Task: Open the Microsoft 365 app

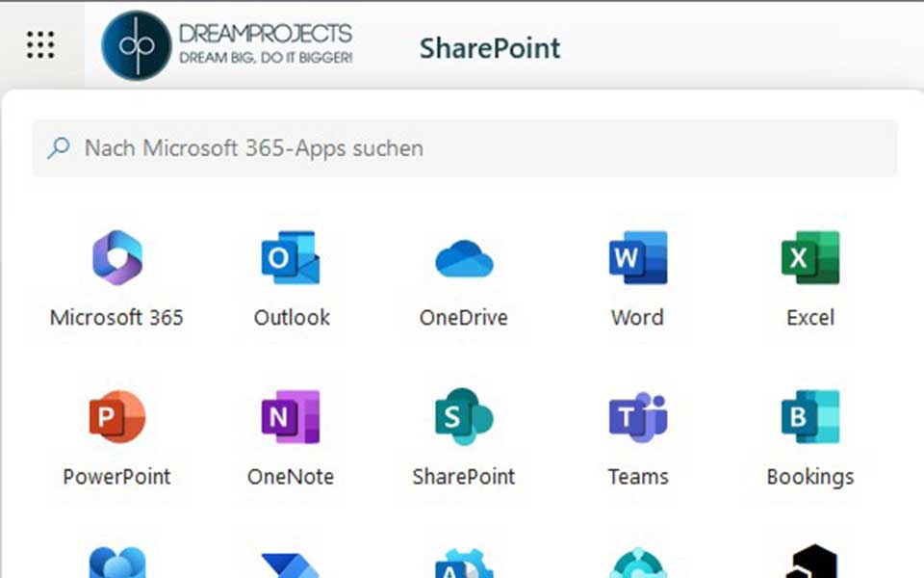Action: coord(116,279)
